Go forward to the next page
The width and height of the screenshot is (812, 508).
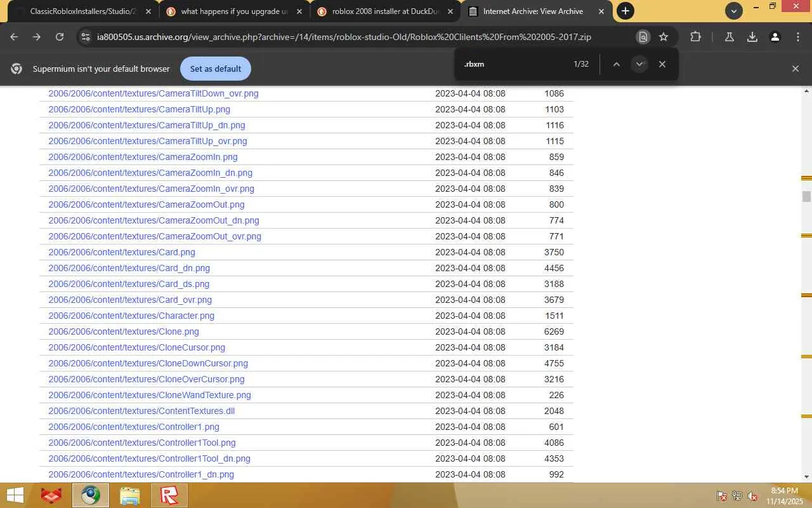37,37
